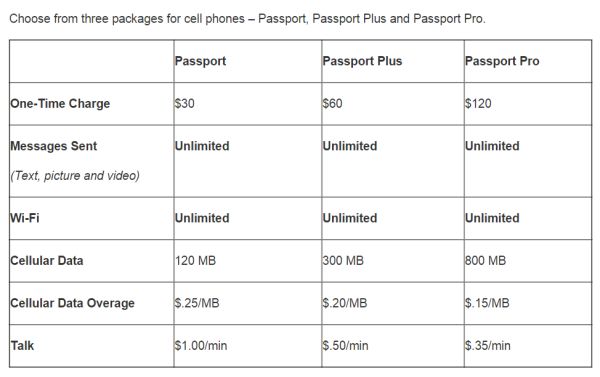The image size is (600, 377).
Task: Click the $.25/MB overage cell
Action: tap(197, 303)
